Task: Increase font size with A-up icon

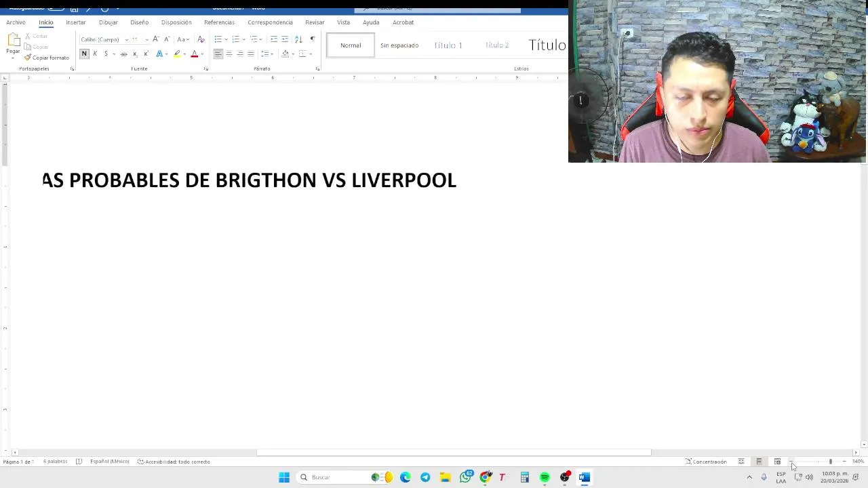Action: [x=156, y=39]
